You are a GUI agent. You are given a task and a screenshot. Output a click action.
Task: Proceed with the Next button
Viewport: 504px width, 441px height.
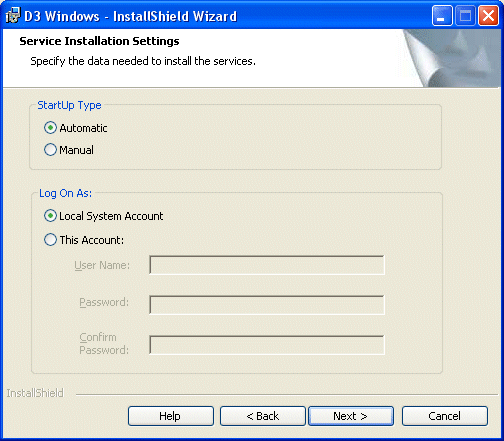[x=351, y=416]
